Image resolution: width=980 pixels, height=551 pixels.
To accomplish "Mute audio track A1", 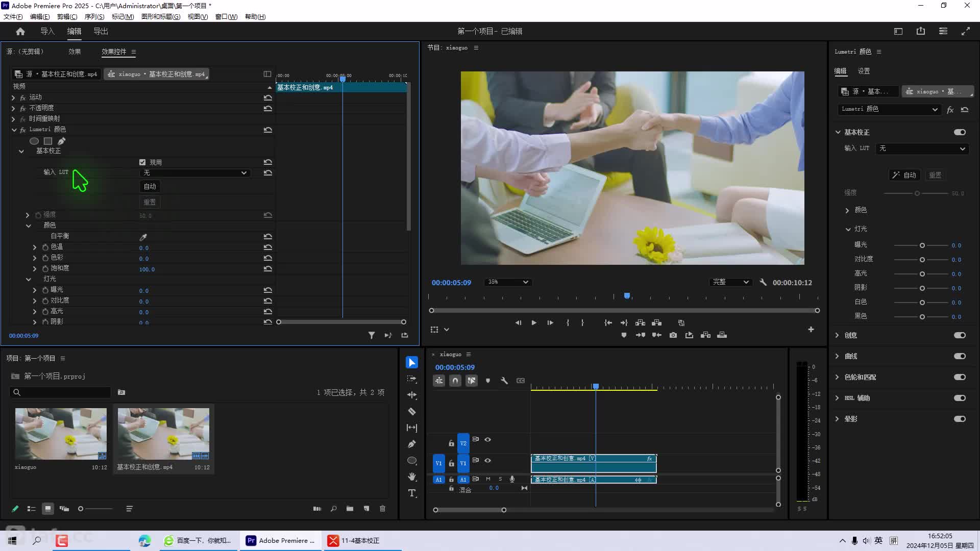I will [488, 479].
